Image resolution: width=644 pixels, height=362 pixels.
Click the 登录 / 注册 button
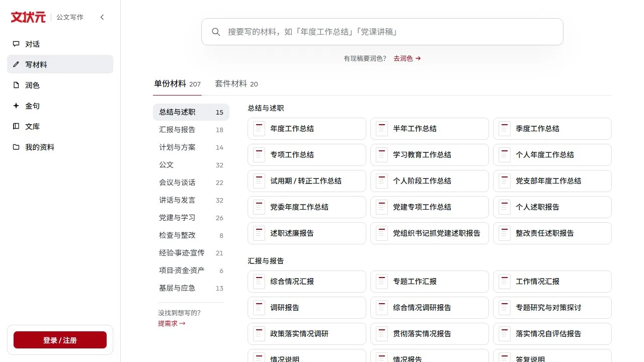[60, 340]
